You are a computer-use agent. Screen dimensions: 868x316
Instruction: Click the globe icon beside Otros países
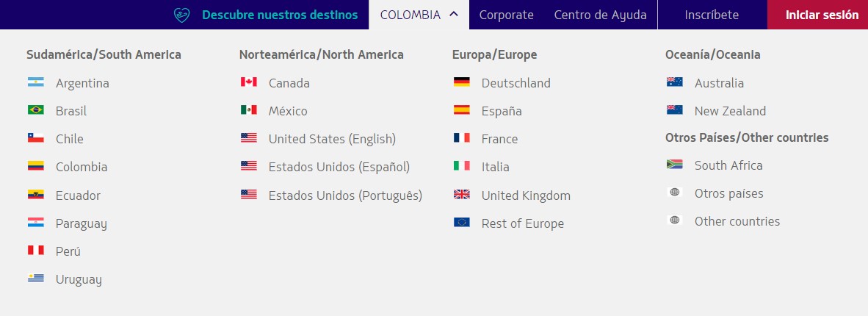(x=674, y=193)
